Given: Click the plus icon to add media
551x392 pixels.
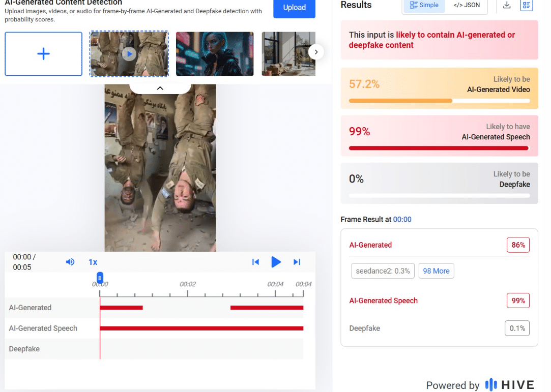Looking at the screenshot, I should tap(44, 54).
